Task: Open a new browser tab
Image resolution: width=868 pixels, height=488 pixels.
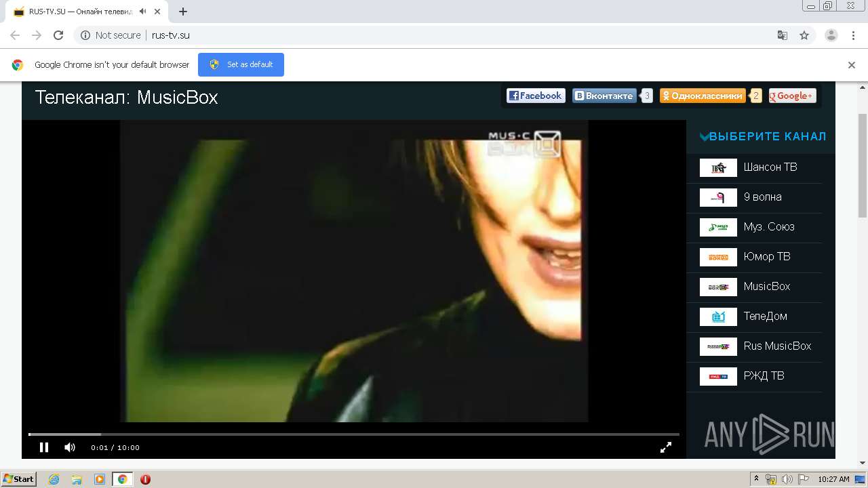Action: 182,12
